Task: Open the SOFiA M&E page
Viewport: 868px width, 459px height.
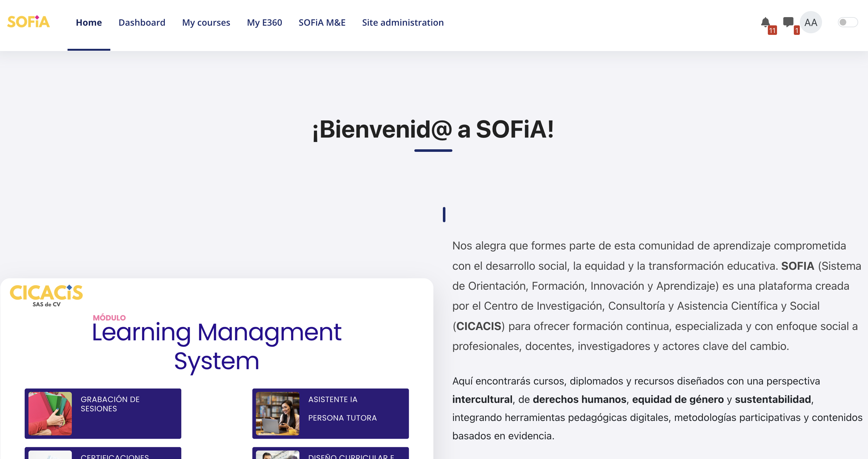Action: point(322,22)
